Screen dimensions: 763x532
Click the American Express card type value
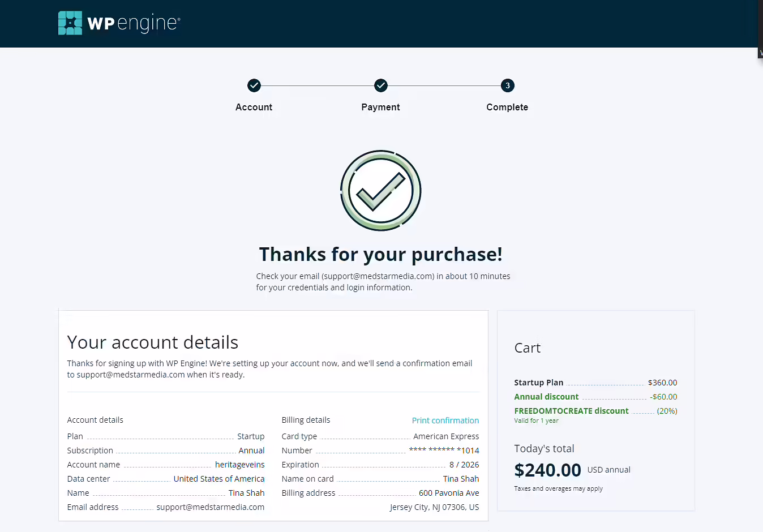tap(446, 436)
